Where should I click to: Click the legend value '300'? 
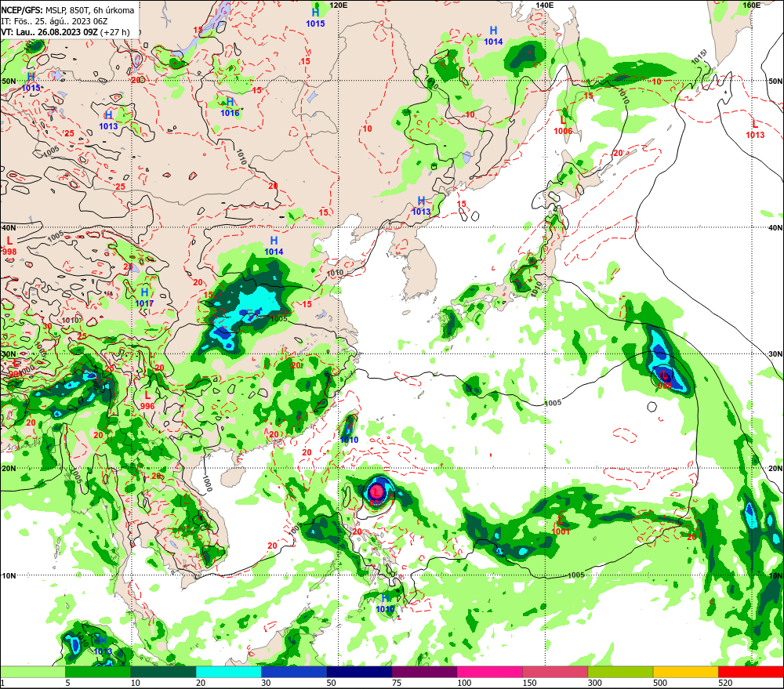pyautogui.click(x=594, y=683)
